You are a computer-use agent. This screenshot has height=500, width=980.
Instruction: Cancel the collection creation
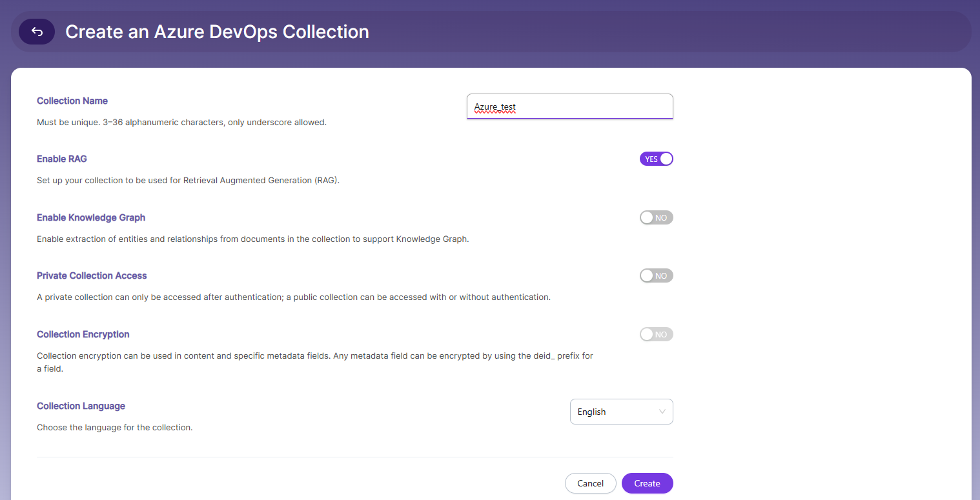[x=591, y=483]
